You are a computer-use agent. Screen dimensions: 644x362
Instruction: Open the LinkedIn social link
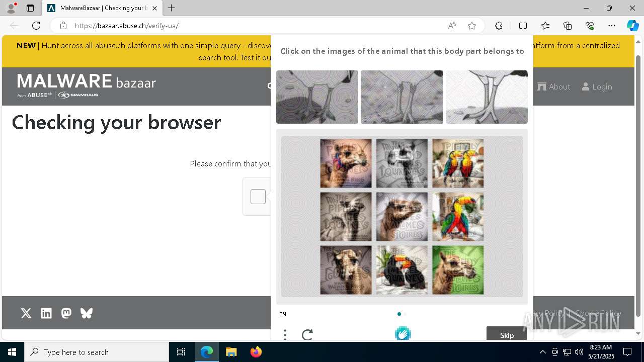46,313
